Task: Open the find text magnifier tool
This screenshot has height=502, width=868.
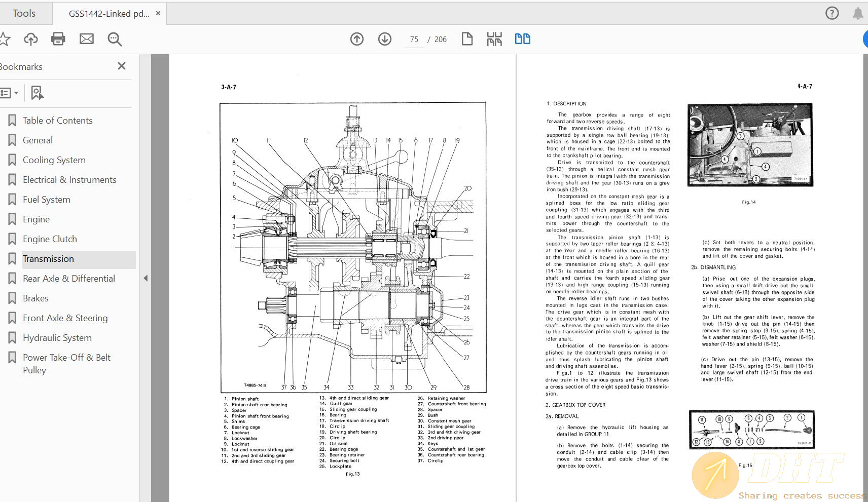Action: (115, 39)
